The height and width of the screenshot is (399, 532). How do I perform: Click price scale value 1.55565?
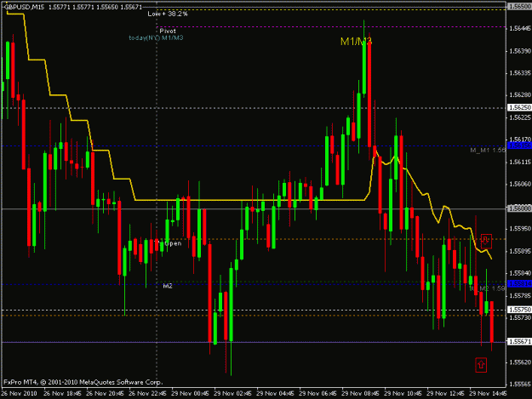click(x=520, y=385)
